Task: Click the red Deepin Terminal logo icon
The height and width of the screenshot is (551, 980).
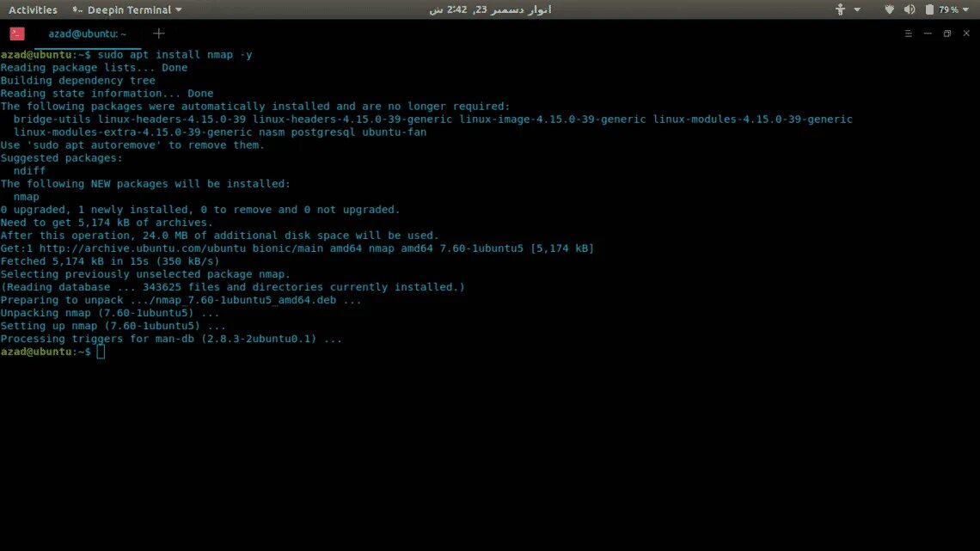Action: point(17,34)
